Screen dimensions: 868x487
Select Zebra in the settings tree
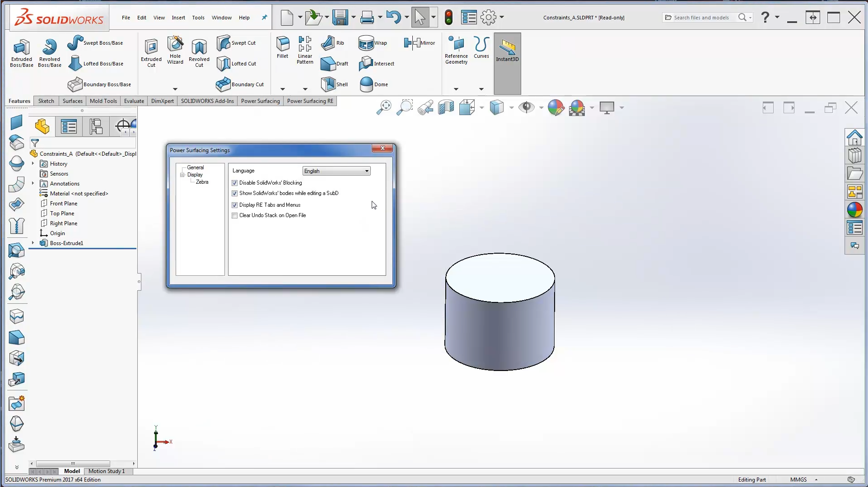[202, 182]
